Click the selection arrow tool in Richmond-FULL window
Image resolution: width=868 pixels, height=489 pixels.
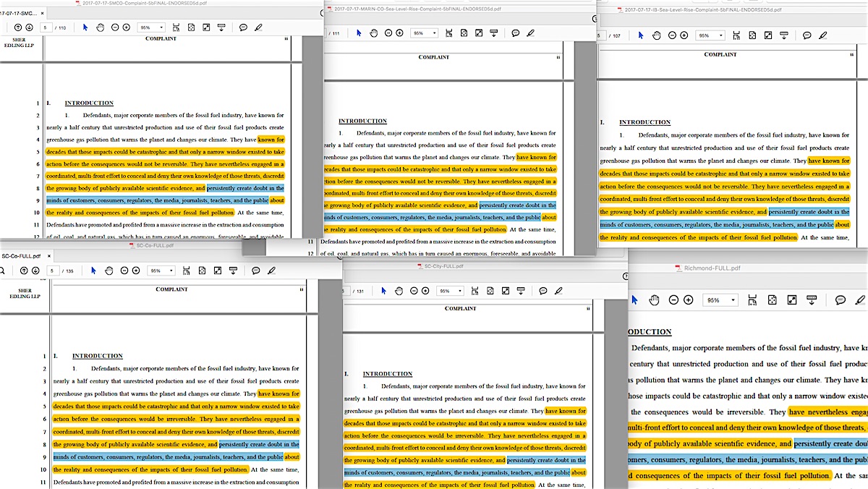634,300
